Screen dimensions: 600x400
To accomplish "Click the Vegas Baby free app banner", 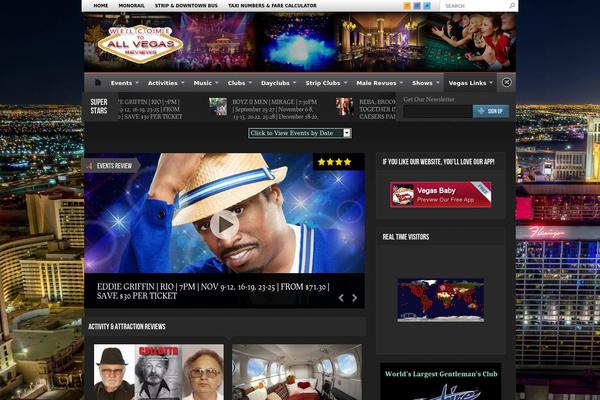I will point(440,194).
